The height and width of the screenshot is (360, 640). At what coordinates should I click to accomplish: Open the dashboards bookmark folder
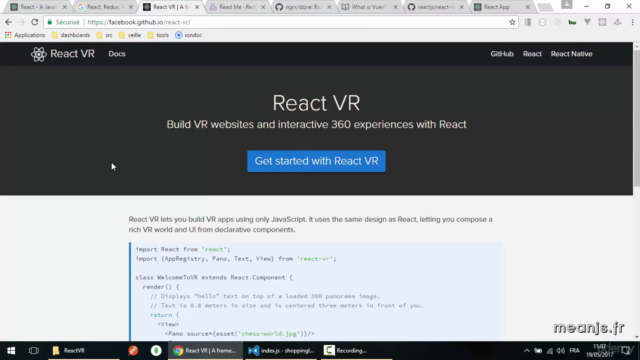coord(71,35)
